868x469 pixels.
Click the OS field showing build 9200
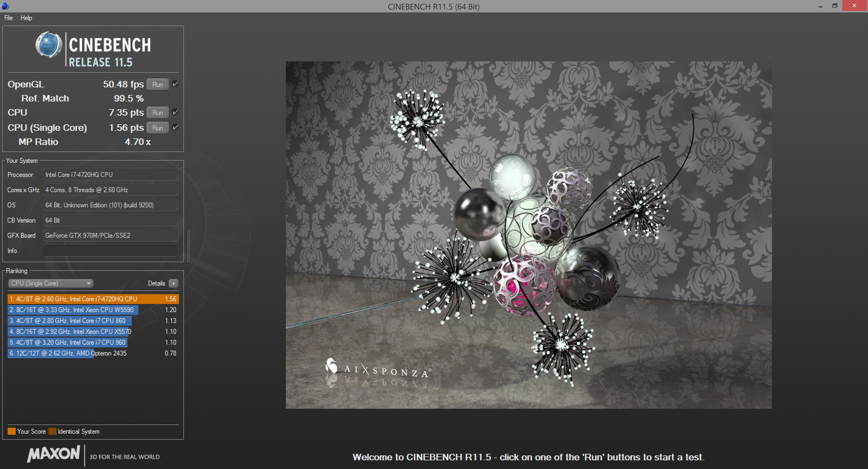(110, 205)
